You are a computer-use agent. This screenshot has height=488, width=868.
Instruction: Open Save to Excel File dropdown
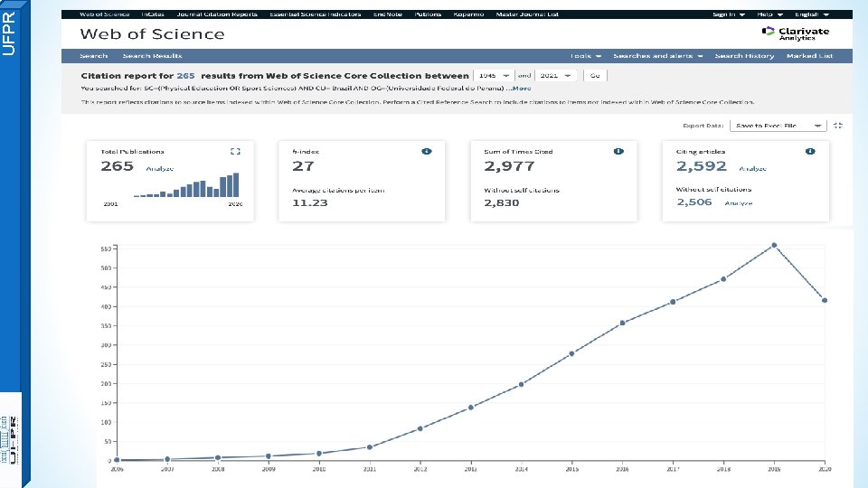[x=778, y=126]
